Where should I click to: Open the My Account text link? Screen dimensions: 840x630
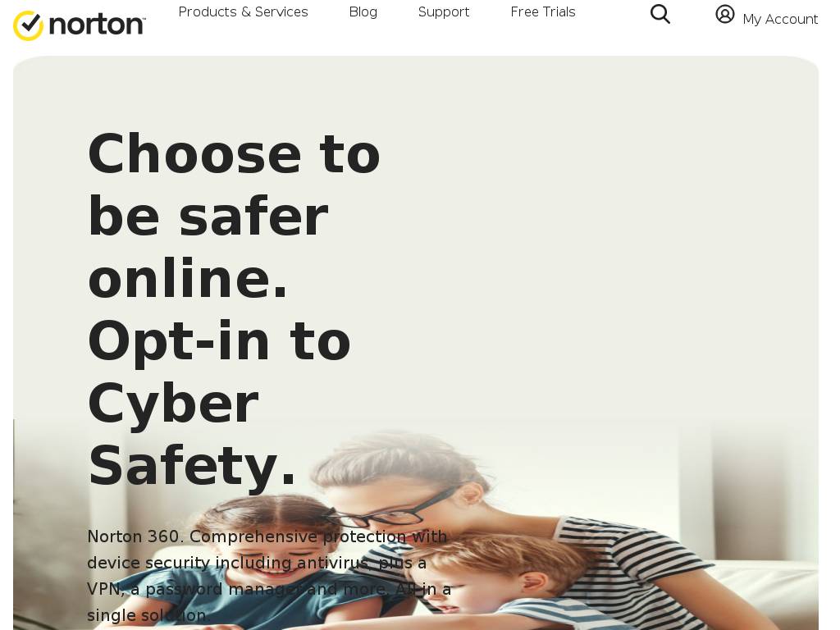[x=780, y=20]
